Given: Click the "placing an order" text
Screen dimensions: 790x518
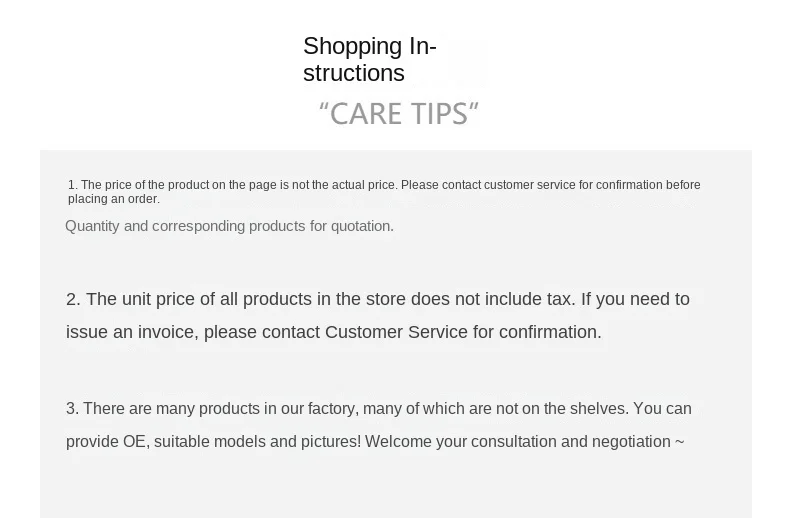Looking at the screenshot, I should pos(113,199).
